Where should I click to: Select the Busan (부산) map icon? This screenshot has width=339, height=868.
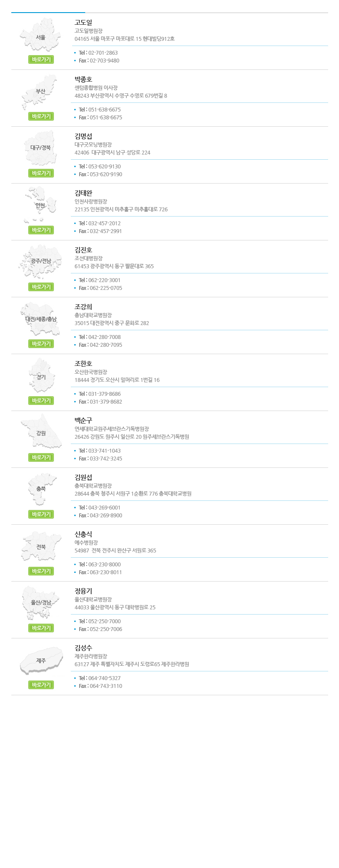click(x=40, y=92)
